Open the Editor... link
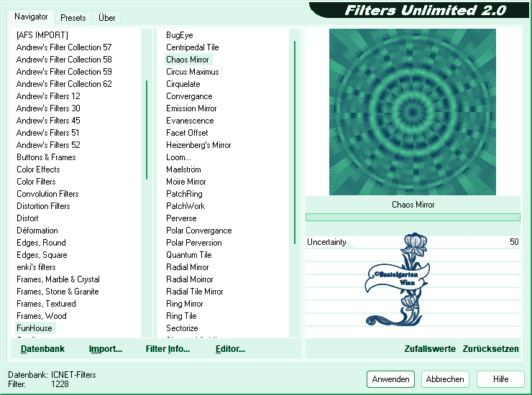This screenshot has width=532, height=395. 230,349
